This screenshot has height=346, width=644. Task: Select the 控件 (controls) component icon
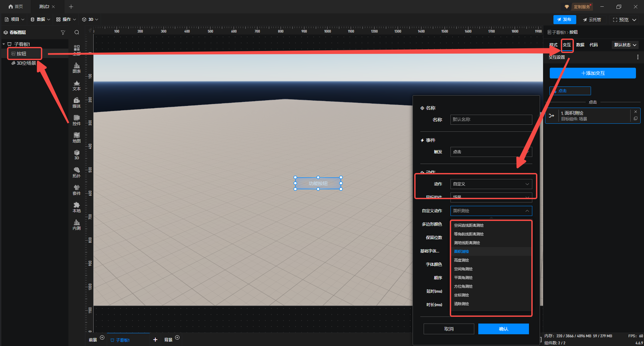tap(76, 120)
